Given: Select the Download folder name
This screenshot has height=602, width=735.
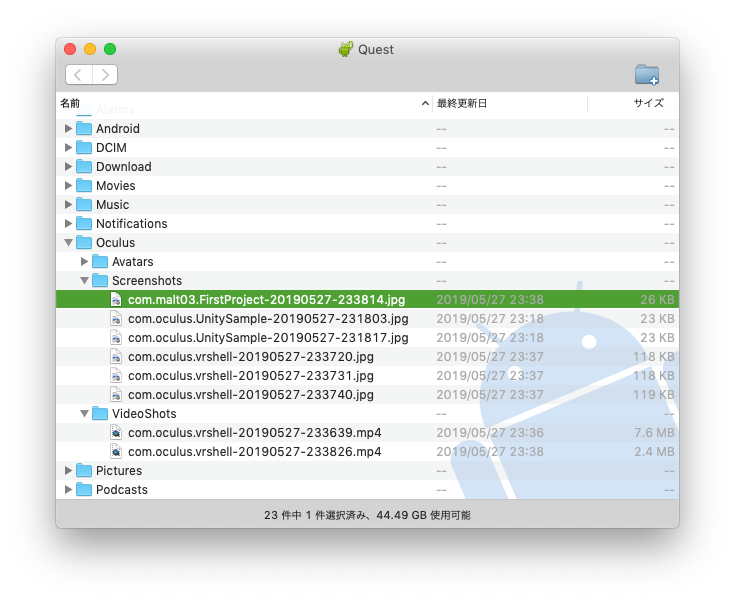Looking at the screenshot, I should click(123, 166).
